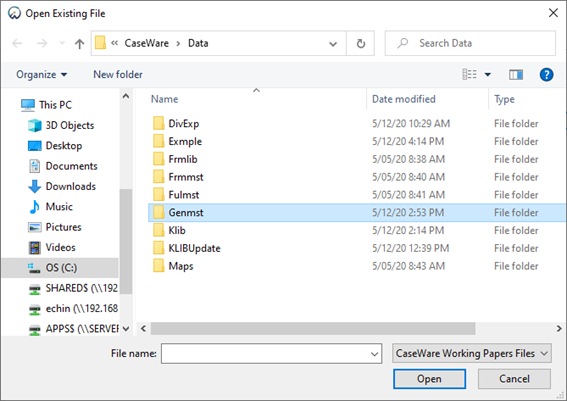Show the preview pane icon
Viewport: 567px width, 401px height.
click(x=516, y=75)
